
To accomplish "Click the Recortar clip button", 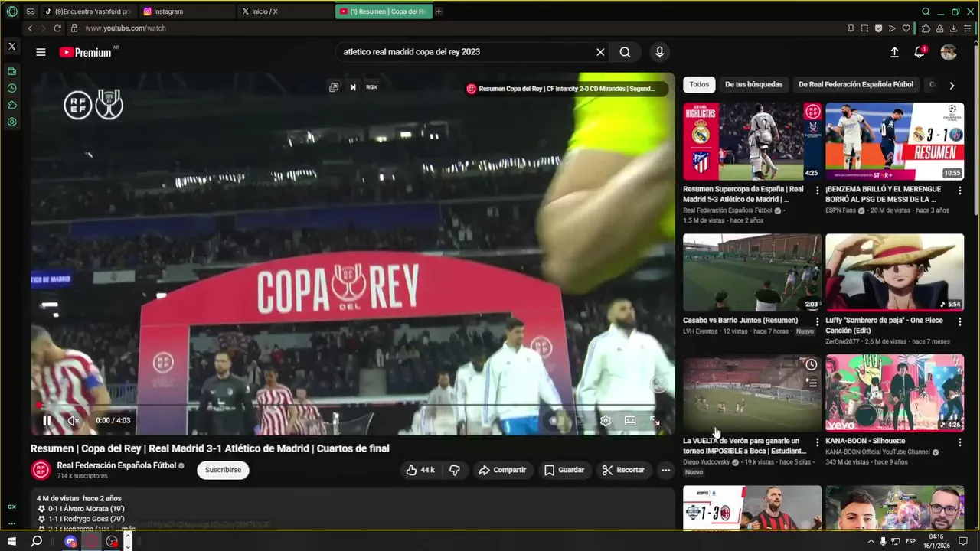I will pyautogui.click(x=623, y=470).
